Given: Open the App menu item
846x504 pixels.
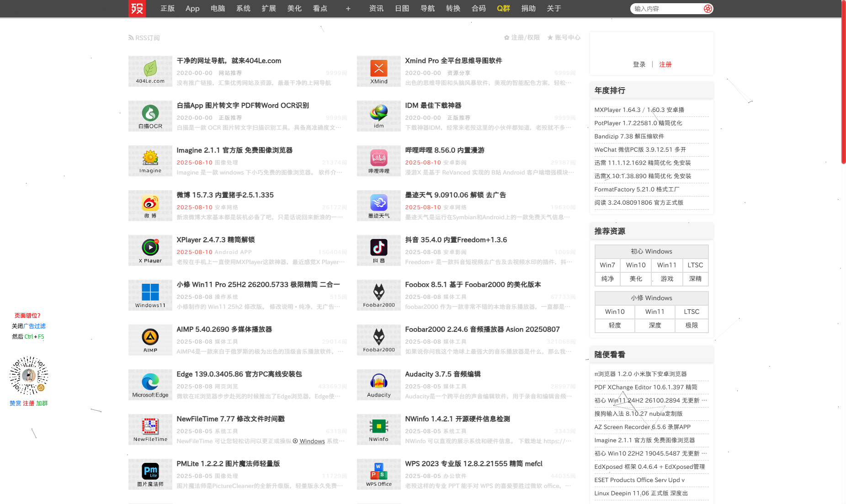Looking at the screenshot, I should point(192,8).
